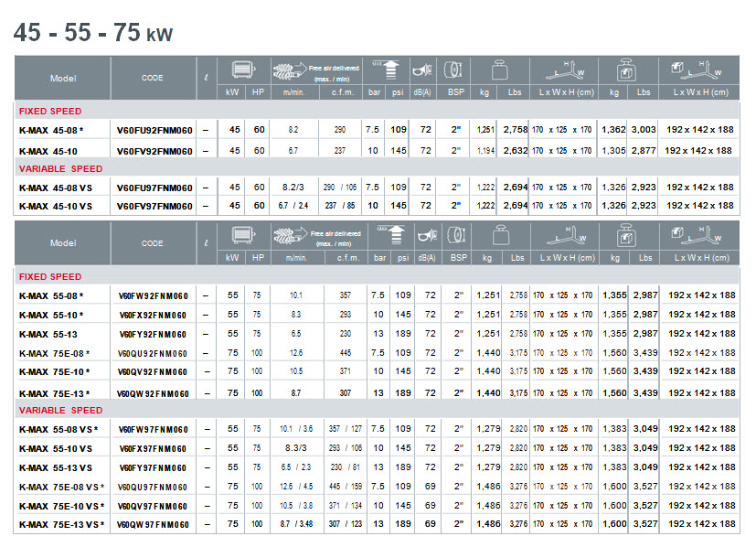Viewport: 756px width, 547px height.
Task: Click the "K-MAX 45-08 *" fixed speed model name
Action: (x=51, y=130)
